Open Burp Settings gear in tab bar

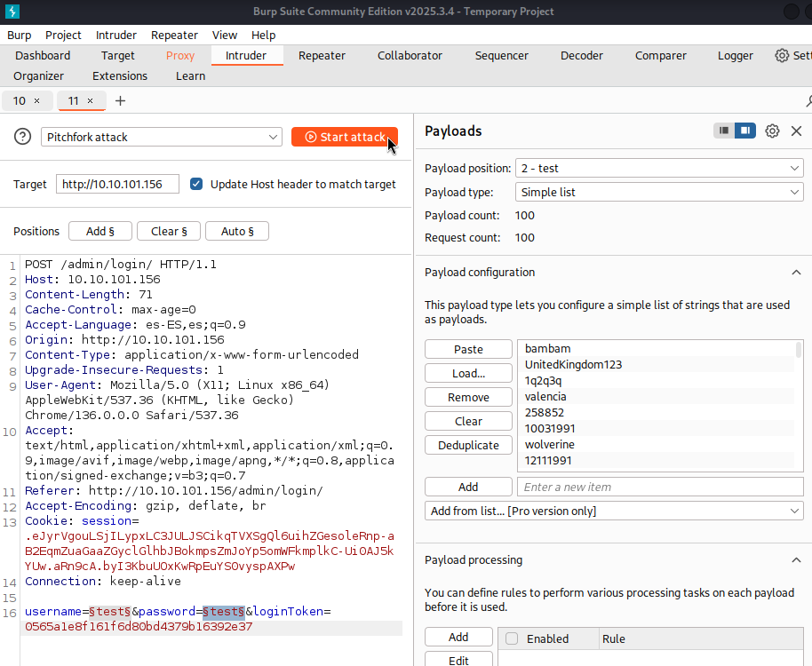click(x=782, y=55)
